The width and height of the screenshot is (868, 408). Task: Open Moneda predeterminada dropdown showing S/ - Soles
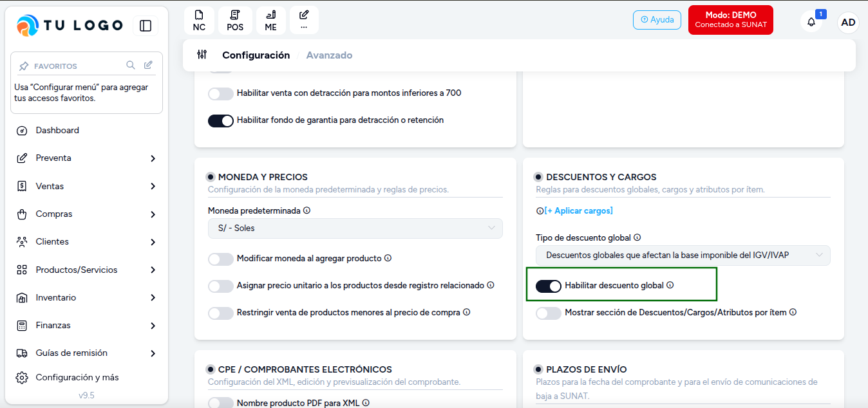[x=355, y=228]
